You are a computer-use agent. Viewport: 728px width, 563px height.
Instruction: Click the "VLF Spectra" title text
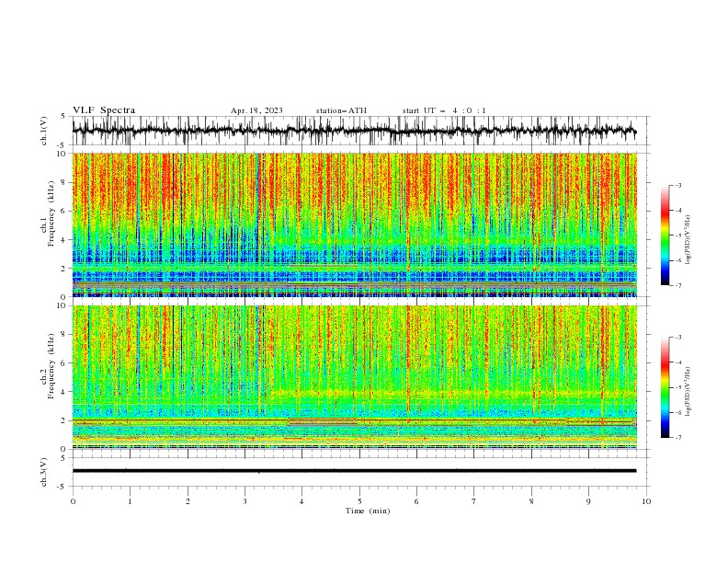[104, 110]
